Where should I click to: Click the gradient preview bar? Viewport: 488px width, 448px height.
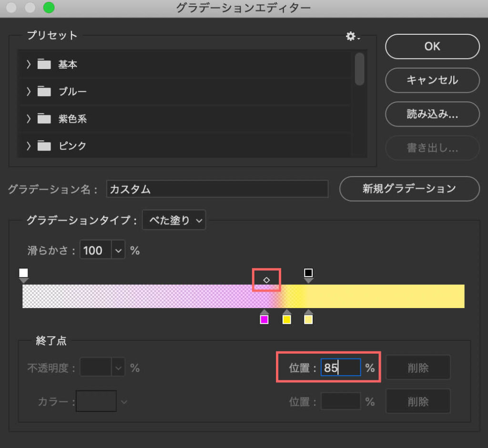click(x=244, y=296)
